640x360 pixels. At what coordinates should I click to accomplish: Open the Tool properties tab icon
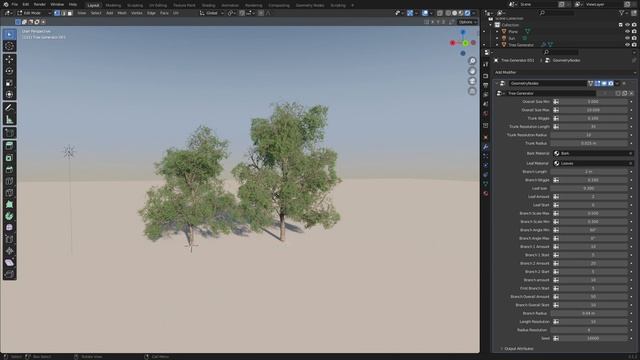pos(486,65)
